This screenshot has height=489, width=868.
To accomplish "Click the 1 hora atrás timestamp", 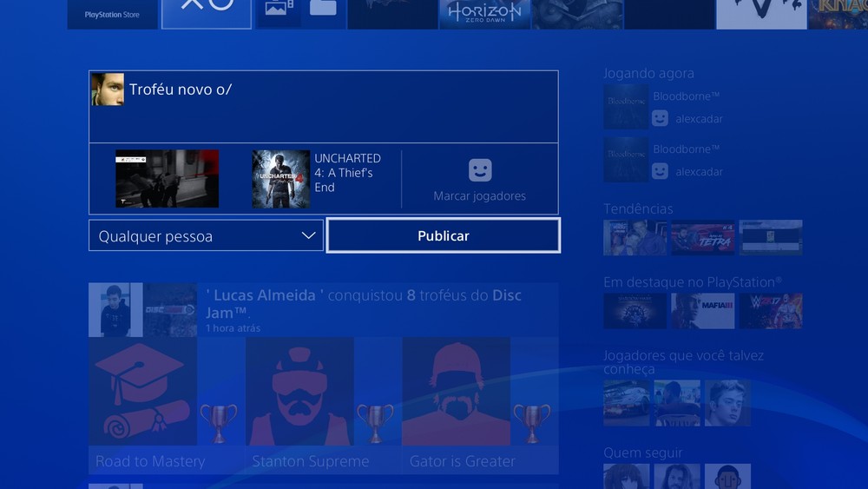I will pos(233,328).
